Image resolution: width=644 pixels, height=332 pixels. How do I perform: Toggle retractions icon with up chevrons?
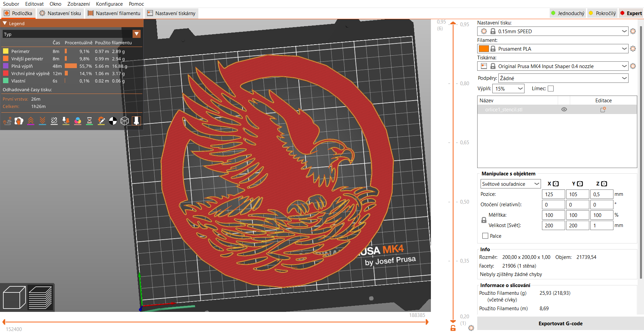point(31,121)
